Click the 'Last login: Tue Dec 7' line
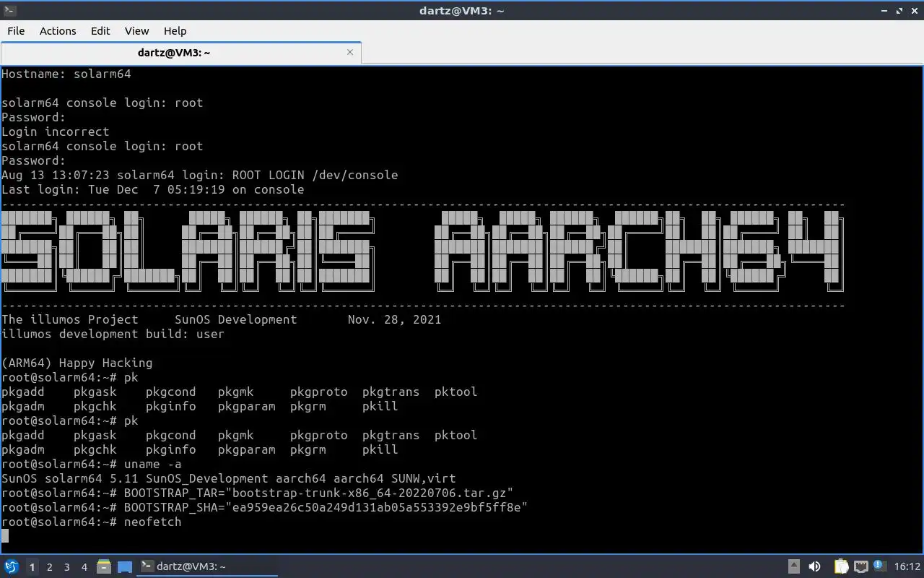 (153, 189)
